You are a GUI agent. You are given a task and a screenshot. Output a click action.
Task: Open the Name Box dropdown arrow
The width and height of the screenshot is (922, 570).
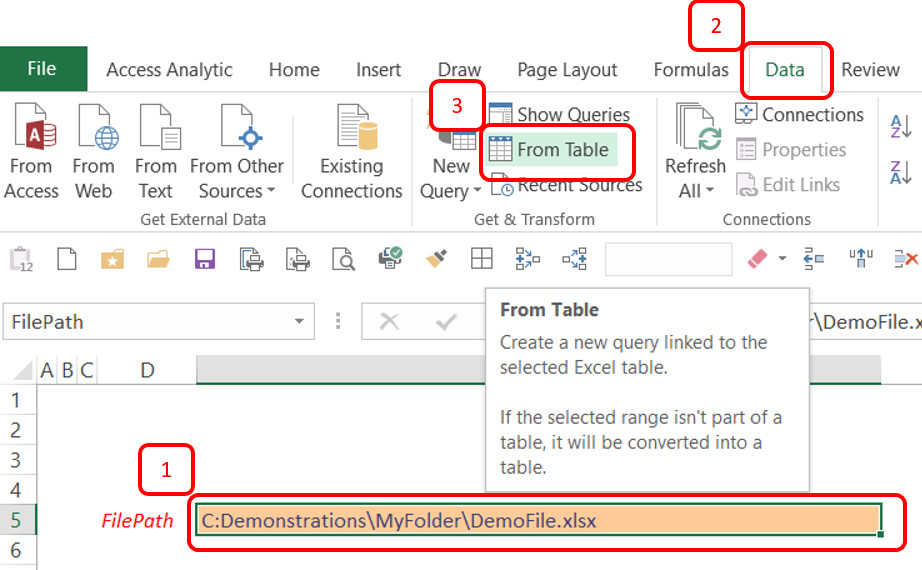[x=299, y=321]
